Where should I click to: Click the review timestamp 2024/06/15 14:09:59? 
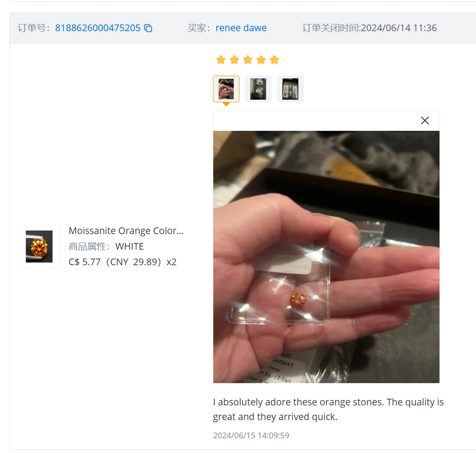(251, 435)
